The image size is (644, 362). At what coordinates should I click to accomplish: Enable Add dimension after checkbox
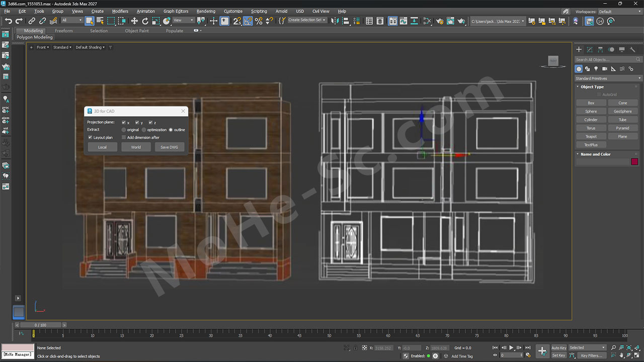point(124,137)
